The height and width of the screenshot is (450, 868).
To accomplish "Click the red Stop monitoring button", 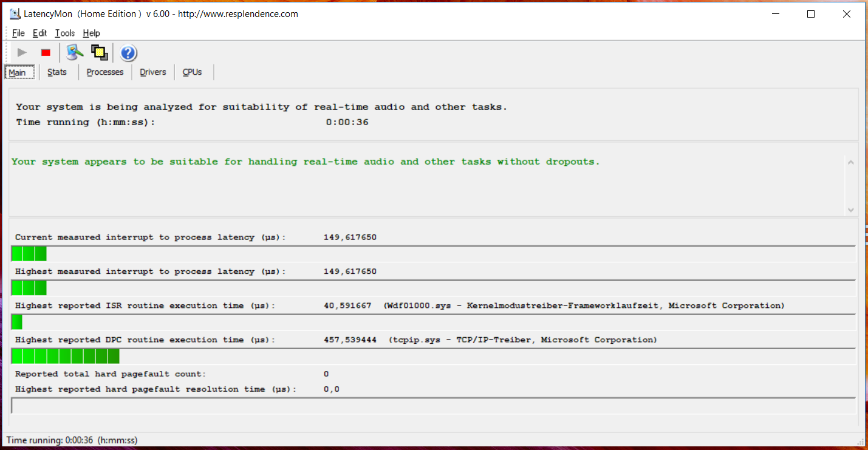I will coord(46,53).
